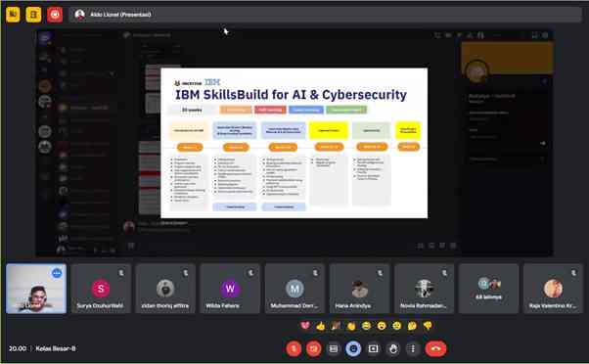Click the red circular icon in top bar

point(55,15)
